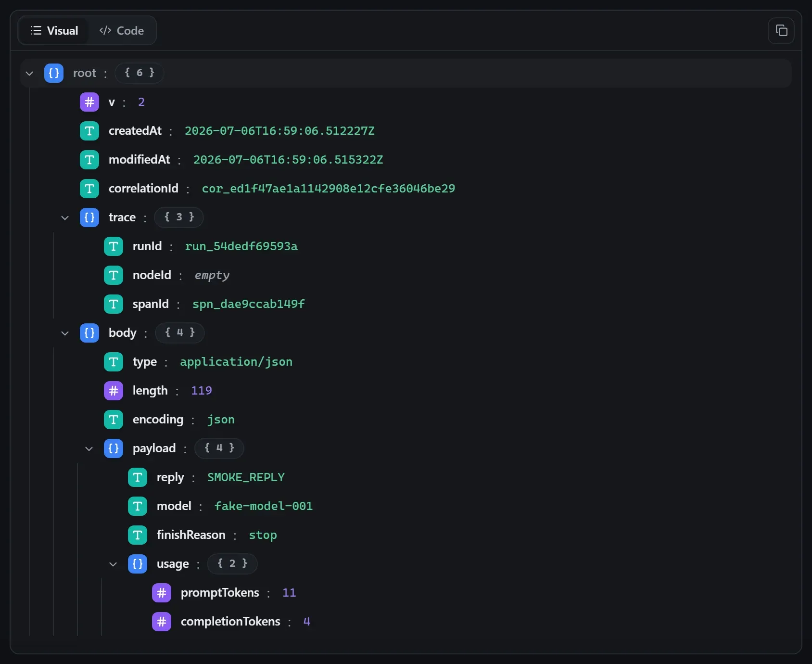The image size is (812, 664).
Task: Click the text icon beside encoding
Action: click(114, 420)
